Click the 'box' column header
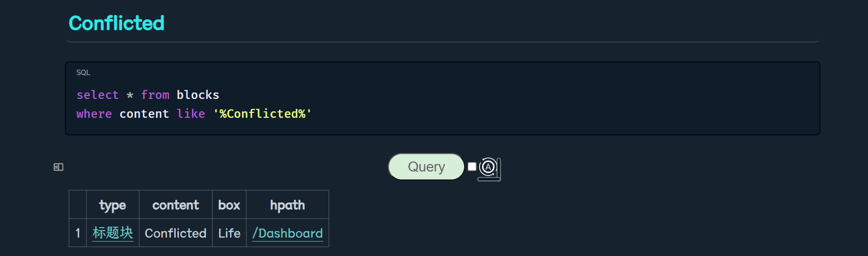Viewport: 868px width, 256px height. click(x=229, y=205)
